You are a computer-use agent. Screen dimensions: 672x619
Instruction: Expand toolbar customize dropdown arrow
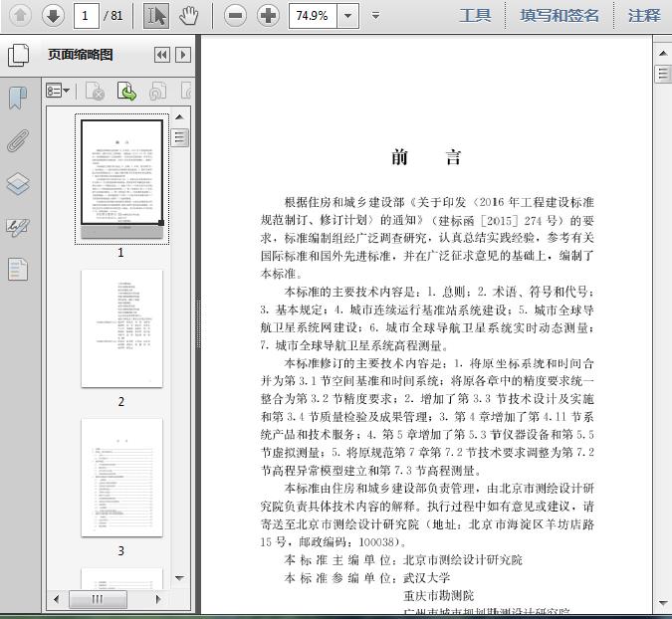click(375, 15)
